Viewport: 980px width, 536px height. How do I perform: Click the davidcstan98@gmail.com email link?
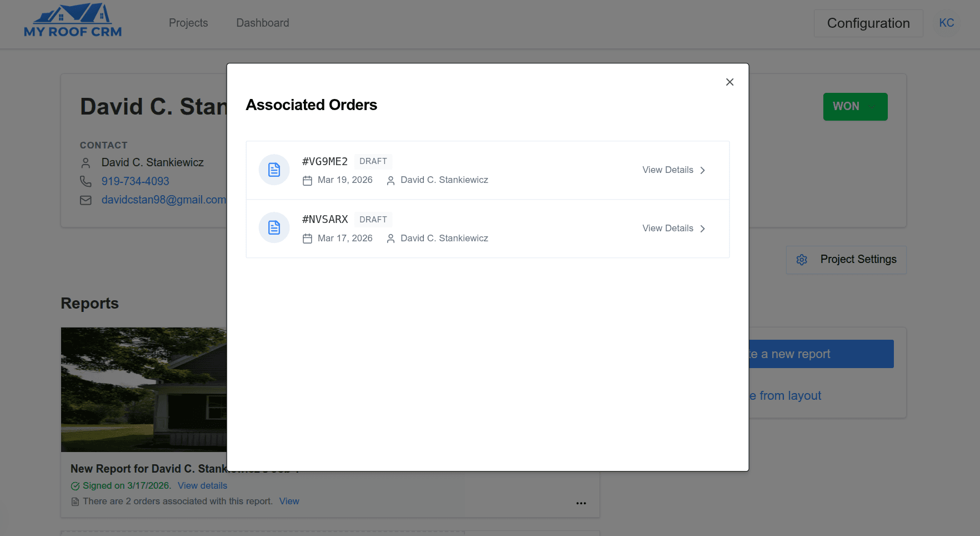(x=163, y=200)
